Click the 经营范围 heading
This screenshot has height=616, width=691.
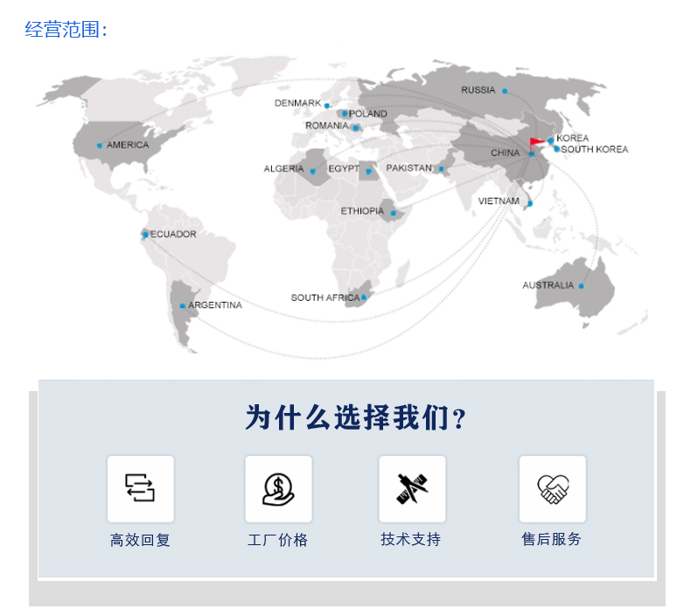66,30
